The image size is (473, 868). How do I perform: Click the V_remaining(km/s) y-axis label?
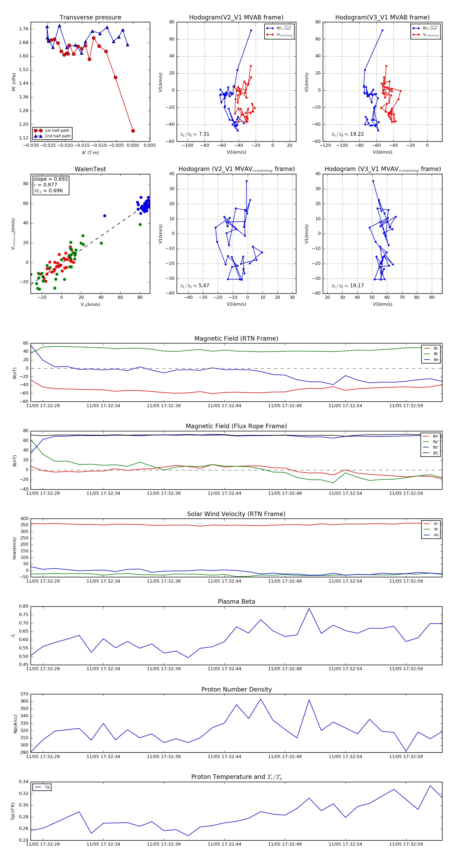[13, 234]
